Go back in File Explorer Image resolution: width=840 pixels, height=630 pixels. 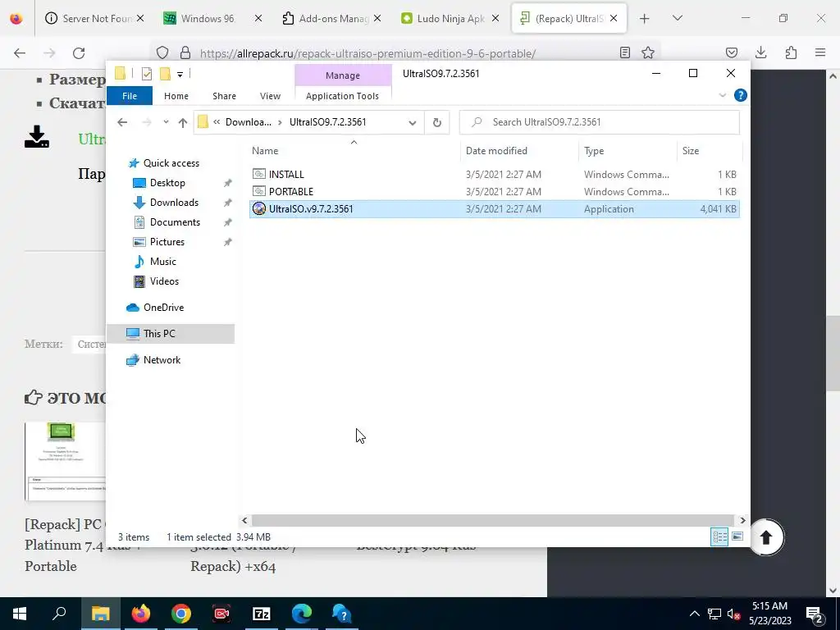pyautogui.click(x=122, y=122)
